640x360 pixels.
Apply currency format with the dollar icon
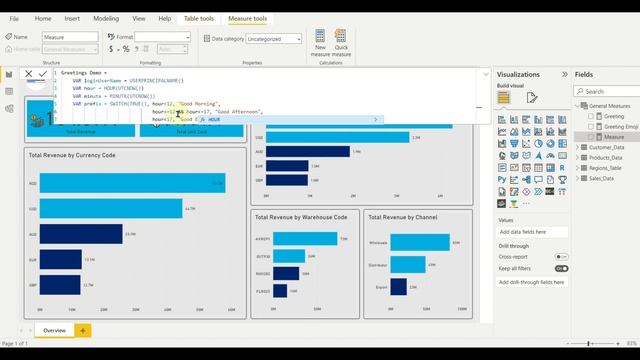point(111,49)
